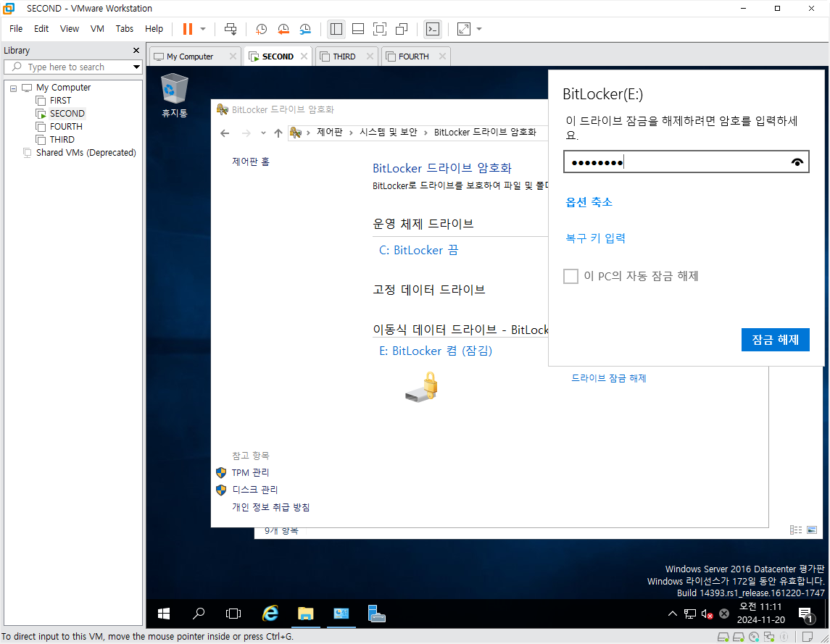Viewport: 830px width, 644px height.
Task: Open taskbar search
Action: coord(199,614)
